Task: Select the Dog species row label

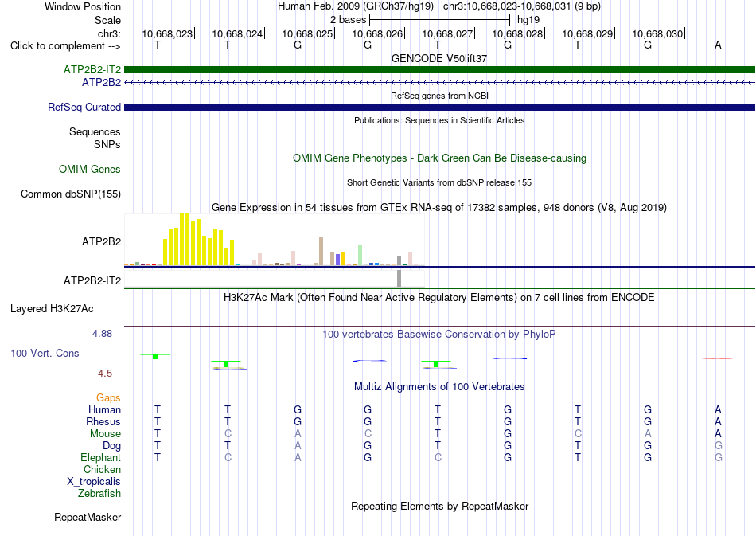Action: coord(111,446)
